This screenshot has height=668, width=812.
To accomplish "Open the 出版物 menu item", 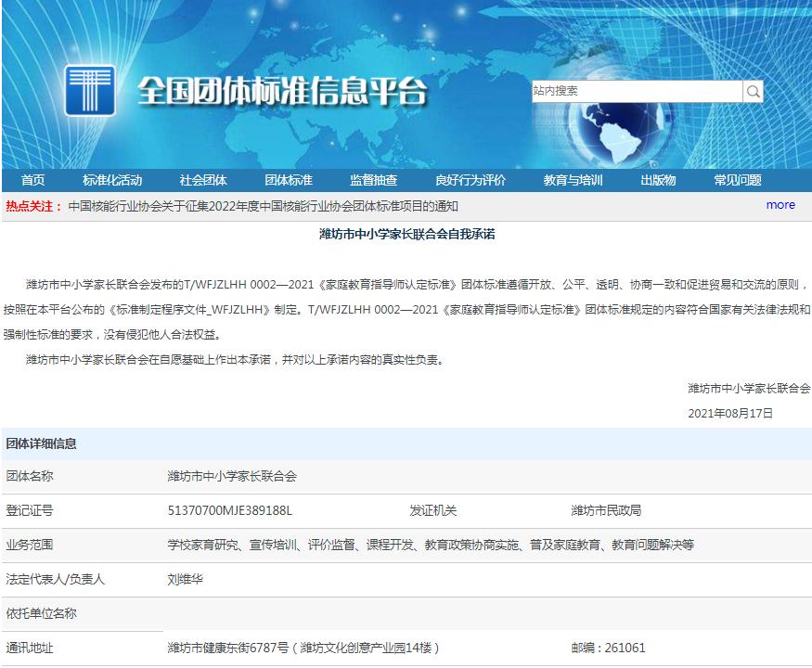I will 658,180.
